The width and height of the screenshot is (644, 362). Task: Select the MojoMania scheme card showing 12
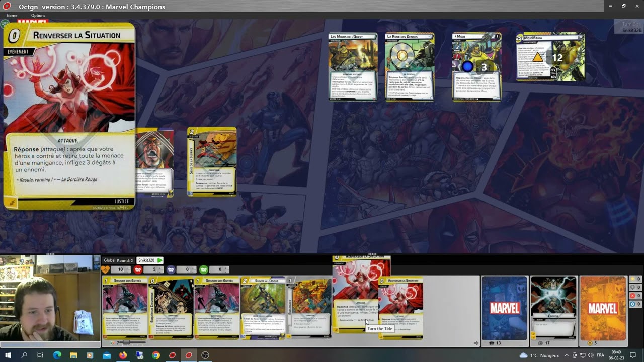click(550, 57)
